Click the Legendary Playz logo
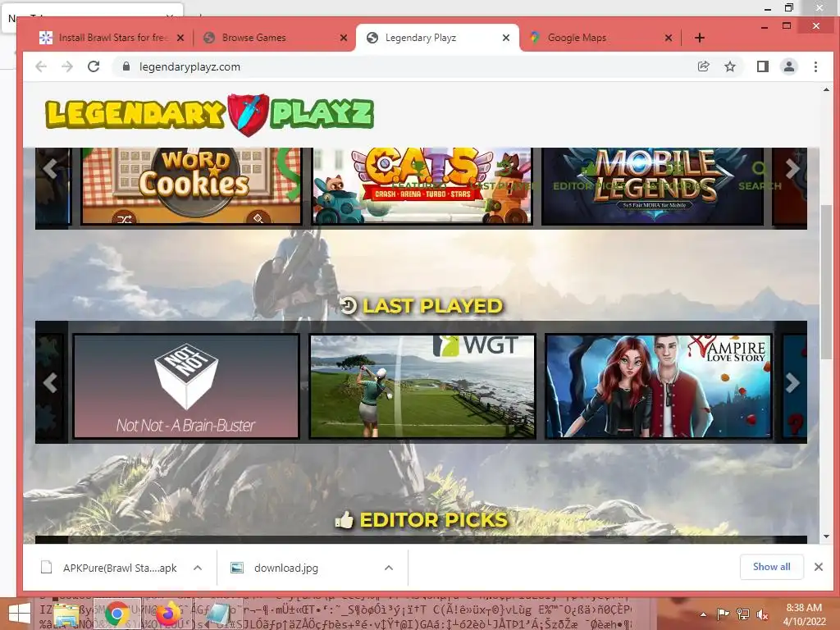 pos(209,113)
